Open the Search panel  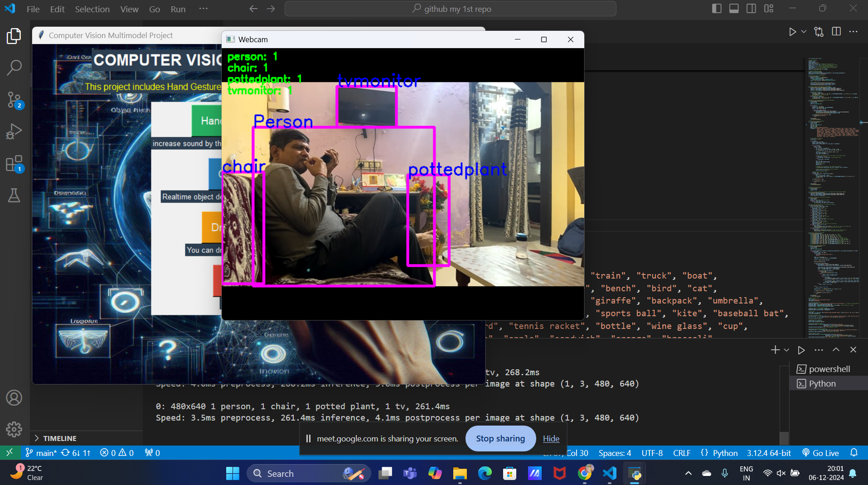(x=14, y=67)
